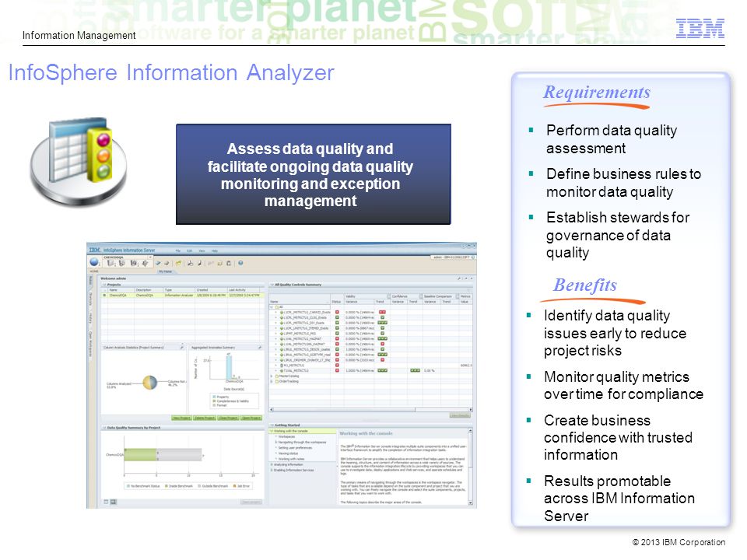Select the My Home tab
747x560 pixels.
pyautogui.click(x=165, y=271)
